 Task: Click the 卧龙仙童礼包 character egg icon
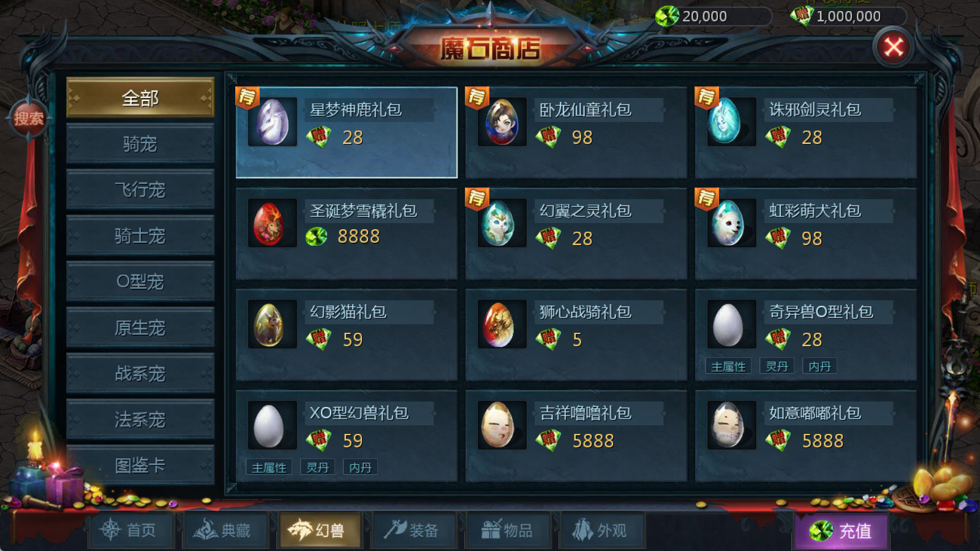coord(502,122)
